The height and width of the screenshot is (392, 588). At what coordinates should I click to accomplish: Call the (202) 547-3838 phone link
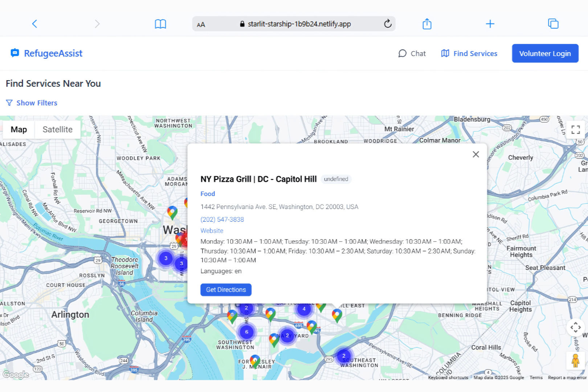pyautogui.click(x=222, y=219)
